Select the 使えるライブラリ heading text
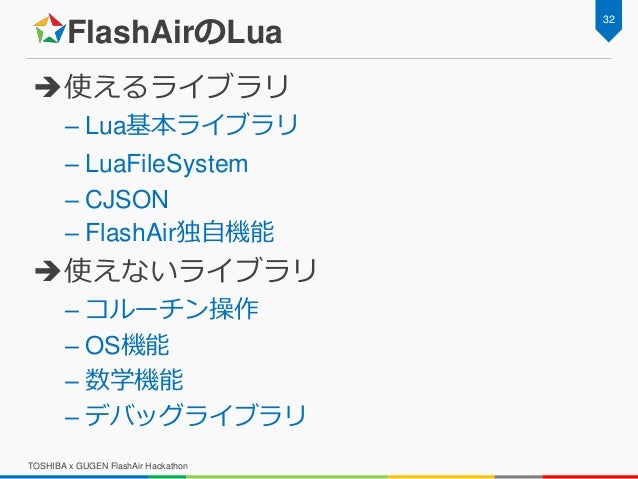Viewport: 638px width, 479px height. [177, 86]
